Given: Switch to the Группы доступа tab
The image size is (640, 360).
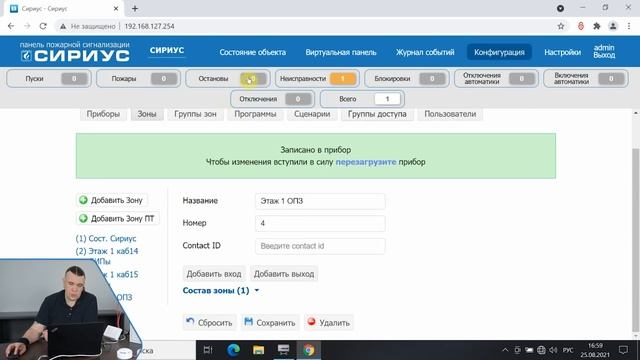Looking at the screenshot, I should (377, 114).
